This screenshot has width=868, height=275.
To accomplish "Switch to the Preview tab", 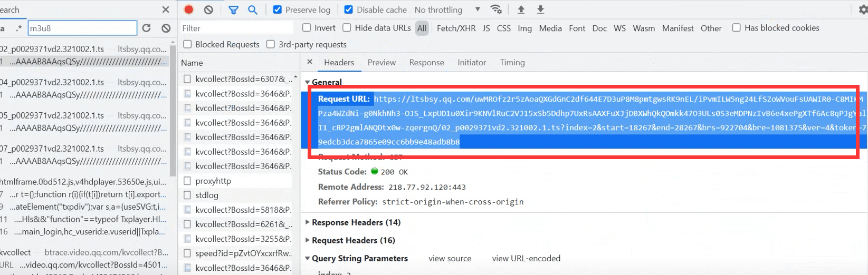I will click(x=381, y=62).
